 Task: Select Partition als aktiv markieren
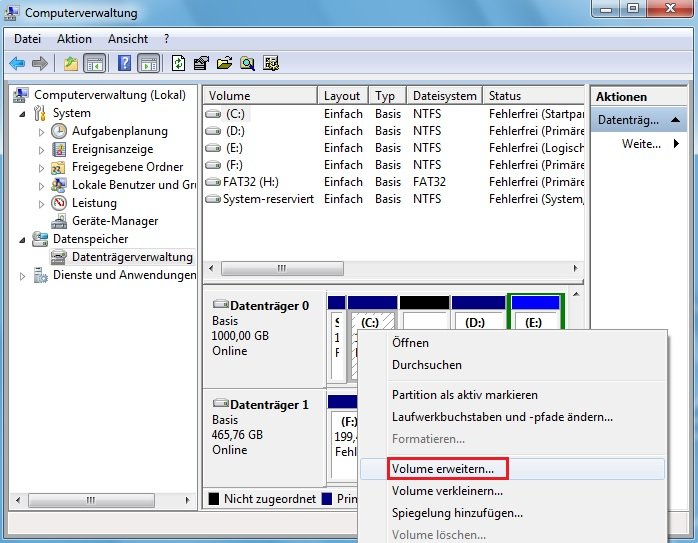tap(512, 395)
